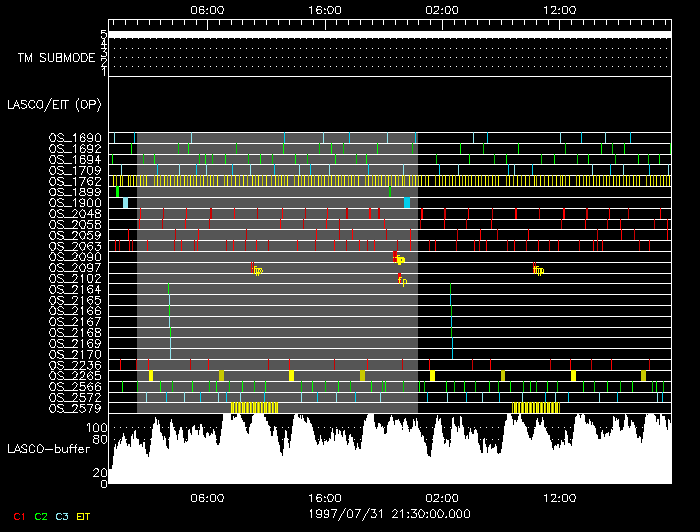Image resolution: width=700 pixels, height=532 pixels.
Task: Select the OS_2579 schedule row label
Action: [x=74, y=407]
